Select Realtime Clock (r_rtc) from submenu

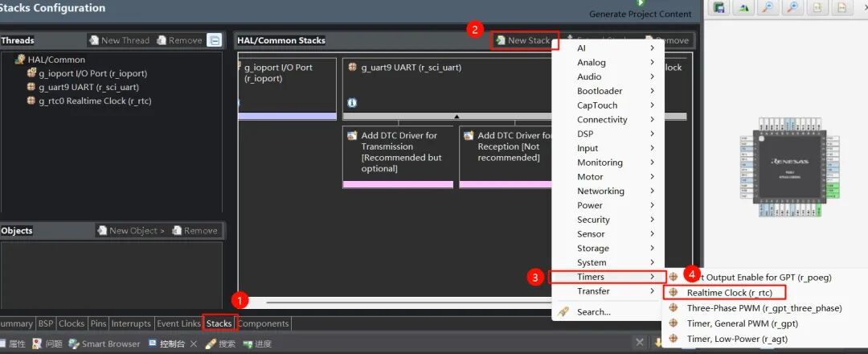724,293
